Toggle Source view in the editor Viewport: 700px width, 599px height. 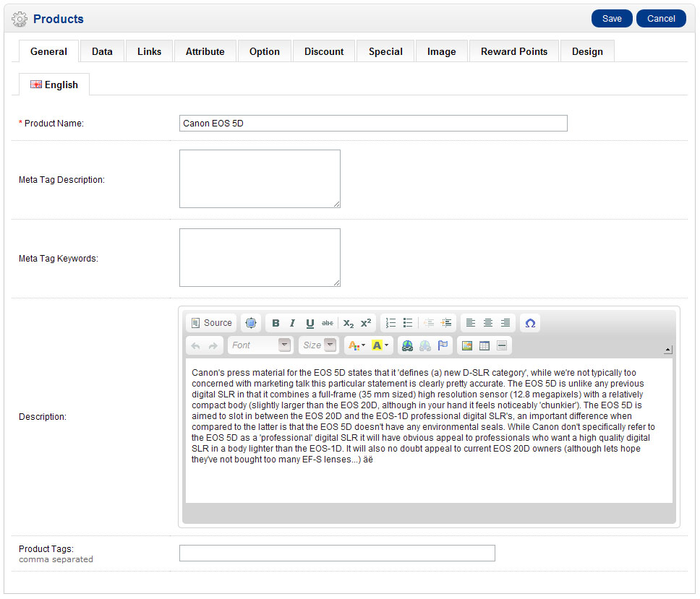click(211, 323)
